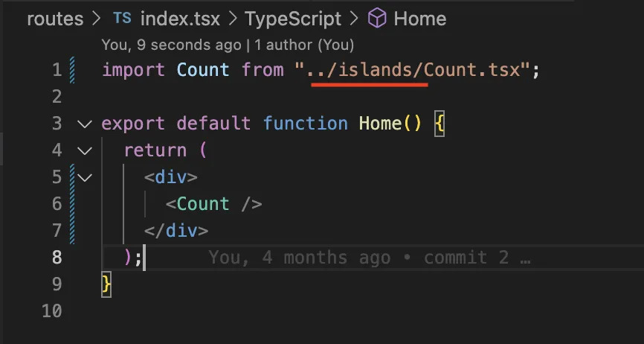
Task: Open the TypeScript breadcrumb segment
Action: coord(293,19)
